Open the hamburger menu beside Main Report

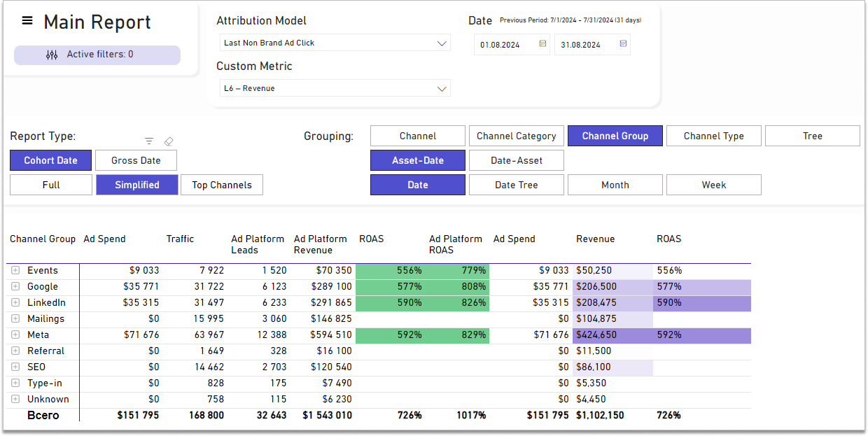(x=27, y=21)
